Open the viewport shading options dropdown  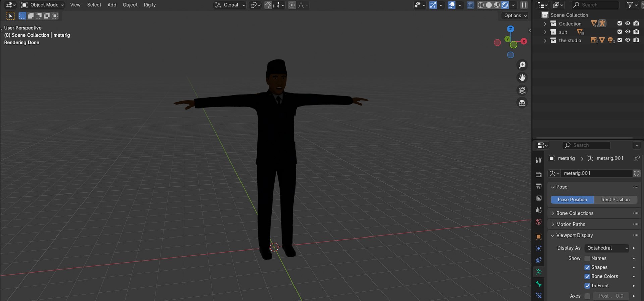[513, 5]
